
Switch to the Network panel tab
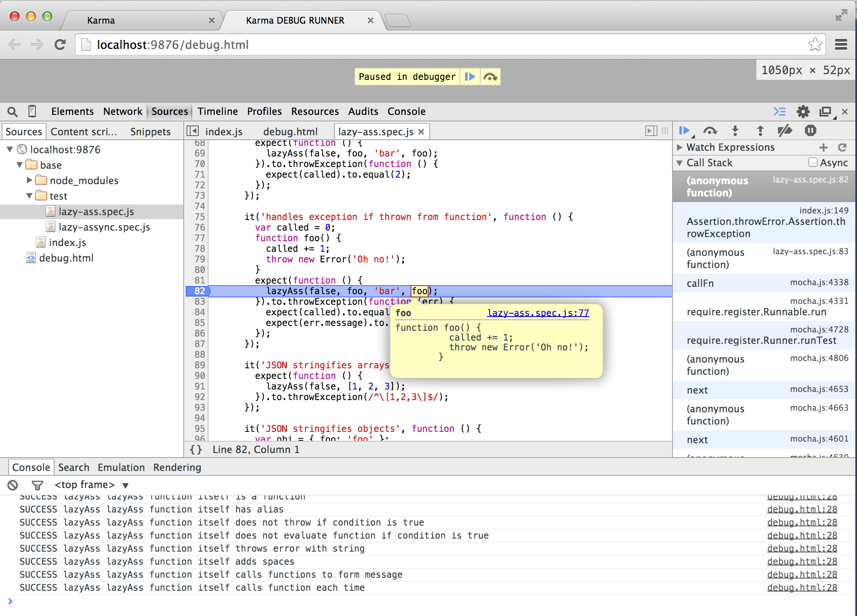(x=123, y=111)
